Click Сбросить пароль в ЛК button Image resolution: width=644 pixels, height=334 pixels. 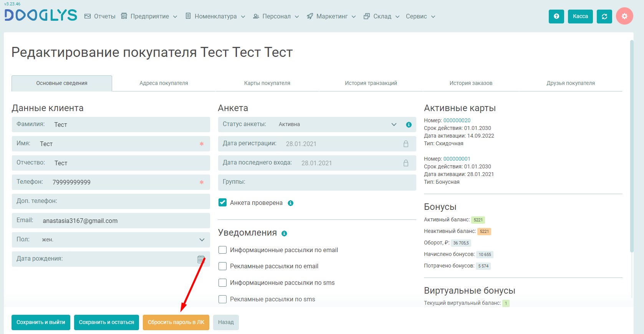[x=176, y=322]
